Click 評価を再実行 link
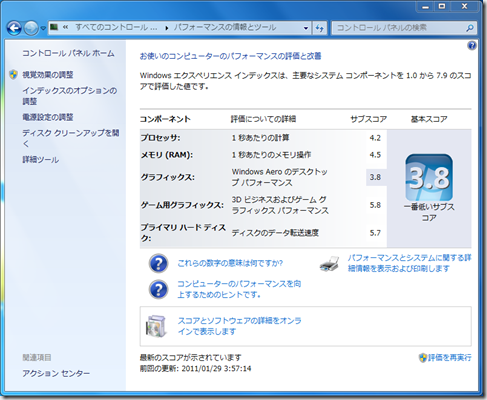The width and height of the screenshot is (487, 400). (x=450, y=358)
